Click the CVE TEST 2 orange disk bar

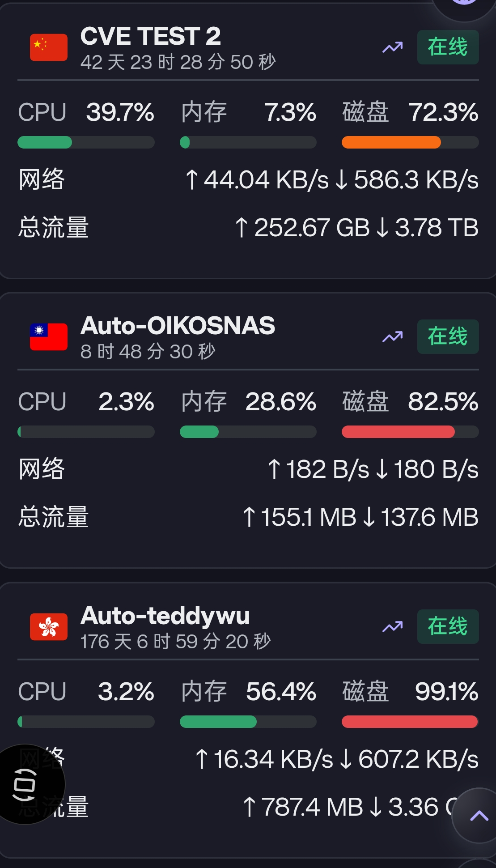click(x=410, y=142)
